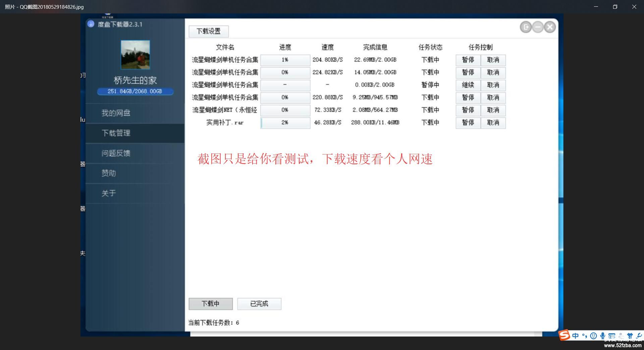Image resolution: width=644 pixels, height=350 pixels.
Task: Select the 下载中 downloading tab
Action: (x=210, y=304)
